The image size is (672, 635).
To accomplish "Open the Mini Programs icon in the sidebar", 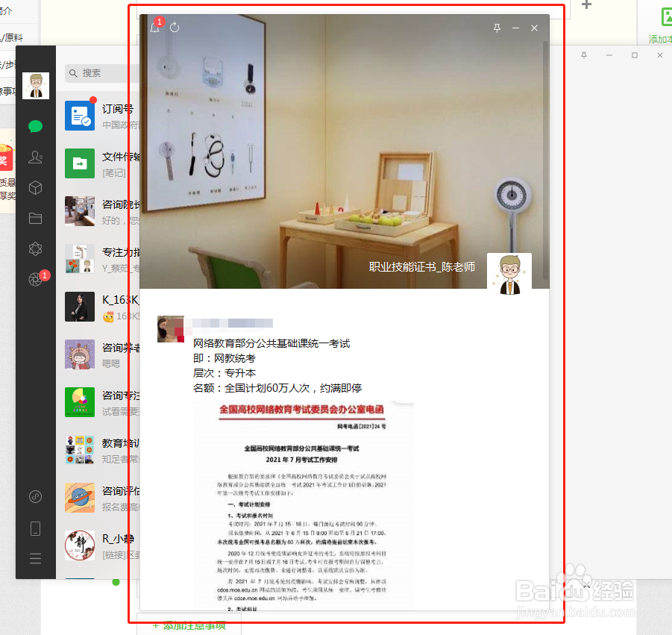I will point(35,248).
